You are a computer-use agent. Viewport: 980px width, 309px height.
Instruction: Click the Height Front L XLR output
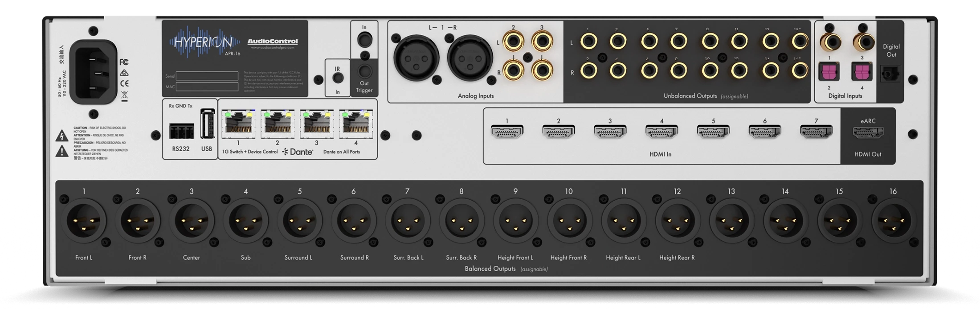515,221
